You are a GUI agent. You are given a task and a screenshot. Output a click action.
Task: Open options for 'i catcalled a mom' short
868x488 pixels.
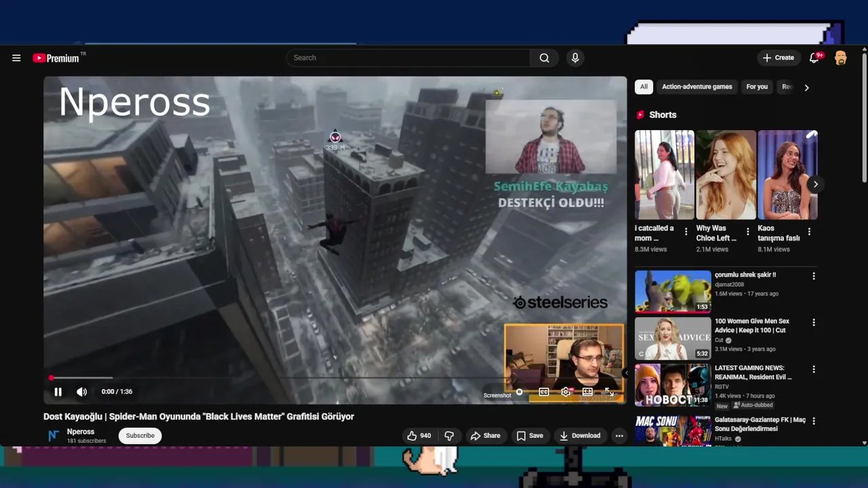[x=686, y=232]
